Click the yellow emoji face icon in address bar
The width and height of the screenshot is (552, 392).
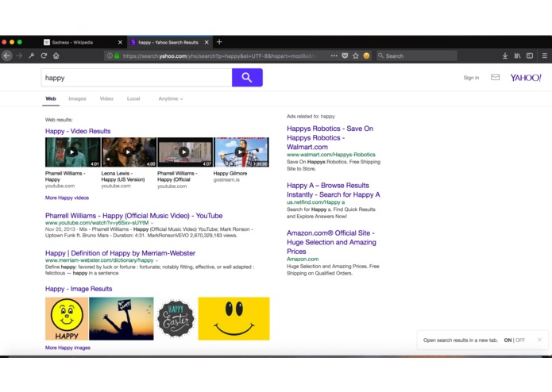tap(366, 56)
